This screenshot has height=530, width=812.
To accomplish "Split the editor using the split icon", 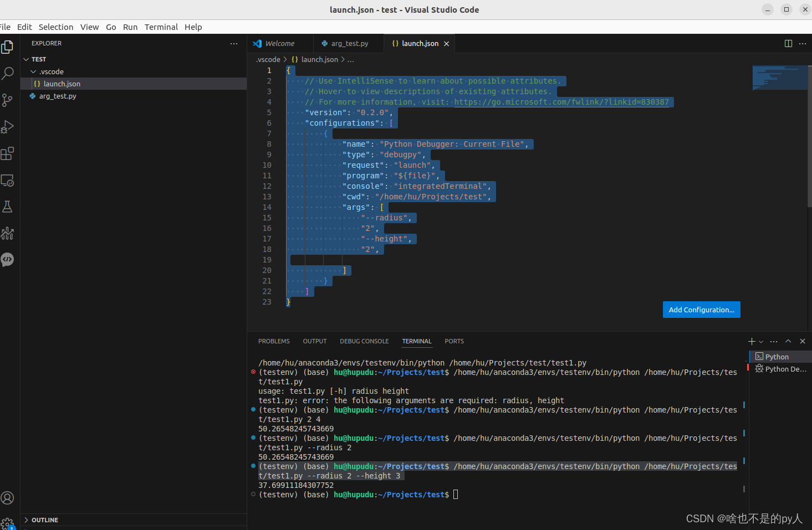I will pos(788,43).
